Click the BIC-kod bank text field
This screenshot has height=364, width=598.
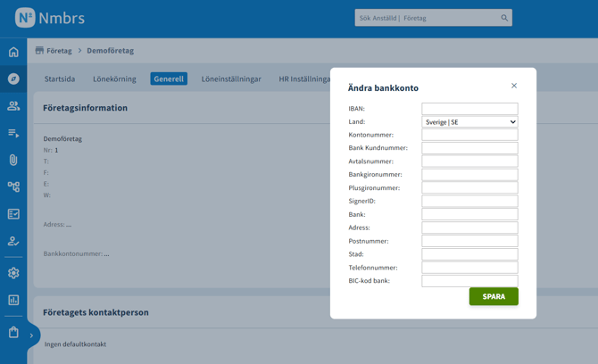coord(469,281)
